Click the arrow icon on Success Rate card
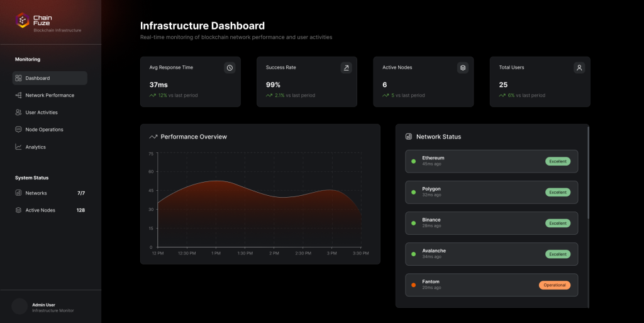Image resolution: width=644 pixels, height=323 pixels. 346,67
